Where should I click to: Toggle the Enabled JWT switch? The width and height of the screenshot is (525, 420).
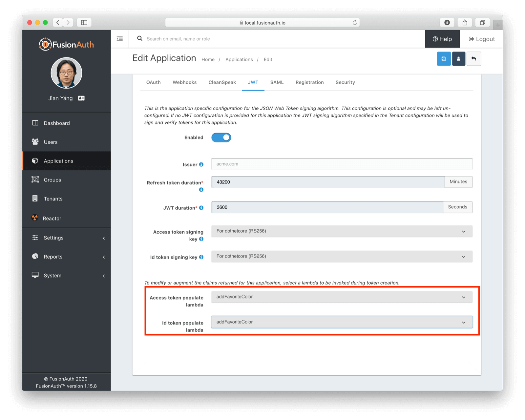point(221,137)
